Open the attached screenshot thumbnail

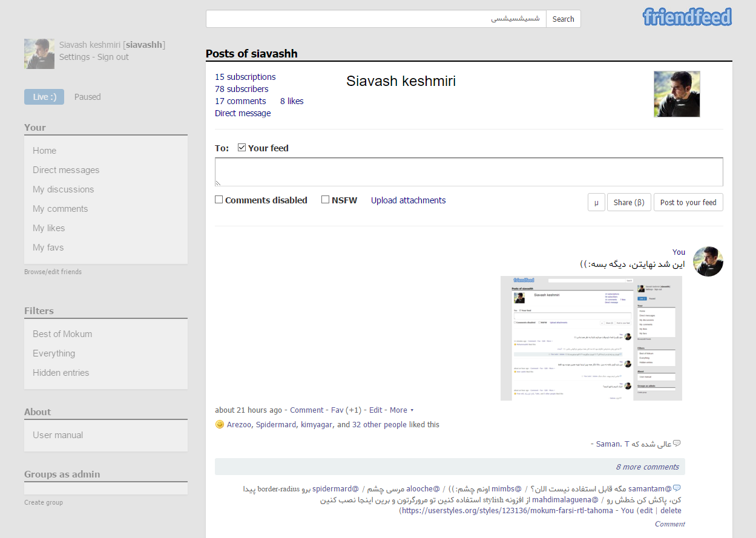[x=591, y=338]
